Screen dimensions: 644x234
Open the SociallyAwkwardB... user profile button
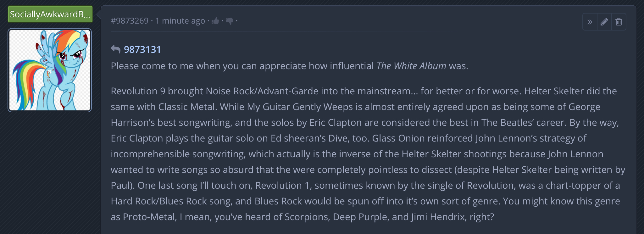click(x=50, y=14)
